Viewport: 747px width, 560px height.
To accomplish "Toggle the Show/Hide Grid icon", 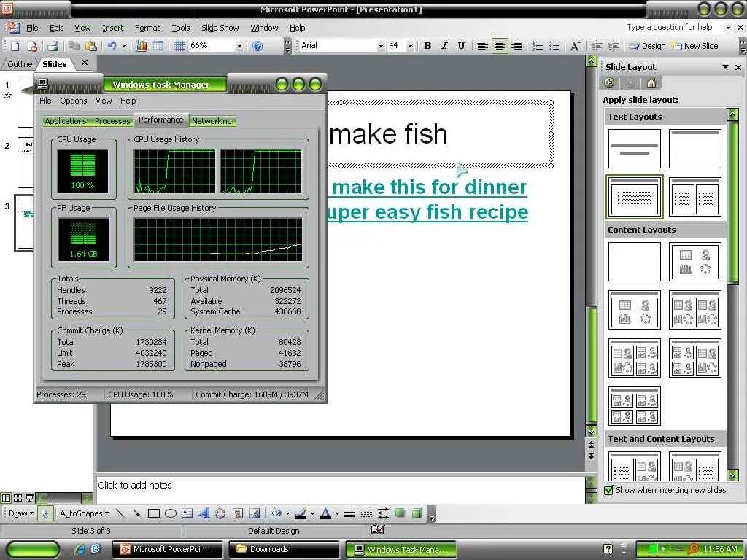I will point(179,46).
